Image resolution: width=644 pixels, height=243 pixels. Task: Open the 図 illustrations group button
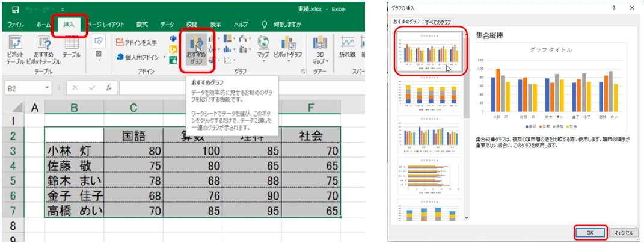coord(99,48)
